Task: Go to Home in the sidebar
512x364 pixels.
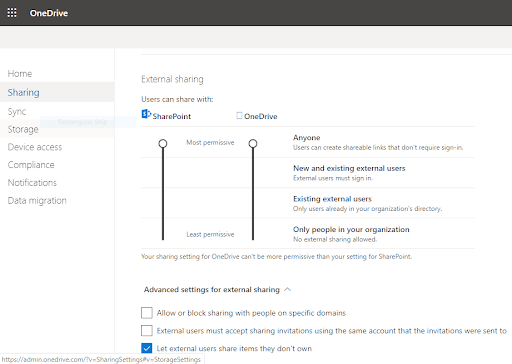Action: coord(20,74)
